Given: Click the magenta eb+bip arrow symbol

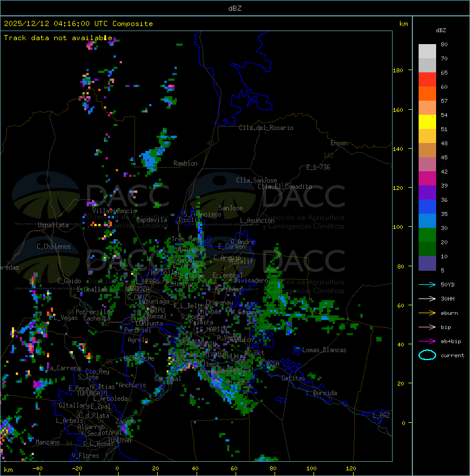Looking at the screenshot, I should 427,341.
